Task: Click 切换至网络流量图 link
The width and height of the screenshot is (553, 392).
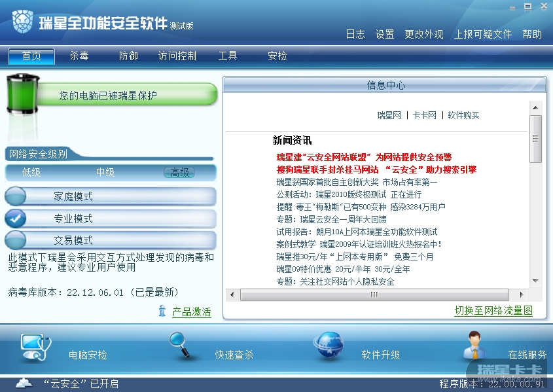Action: click(x=493, y=311)
